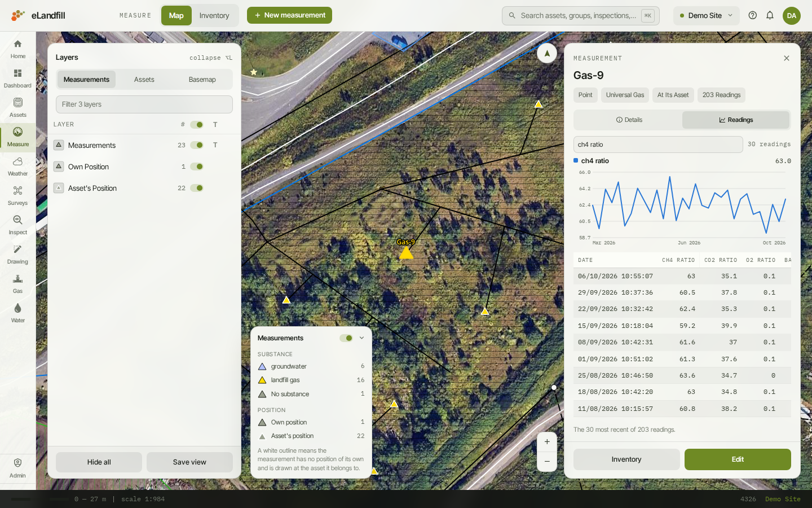812x508 pixels.
Task: Open the Drawing tool section
Action: click(18, 255)
